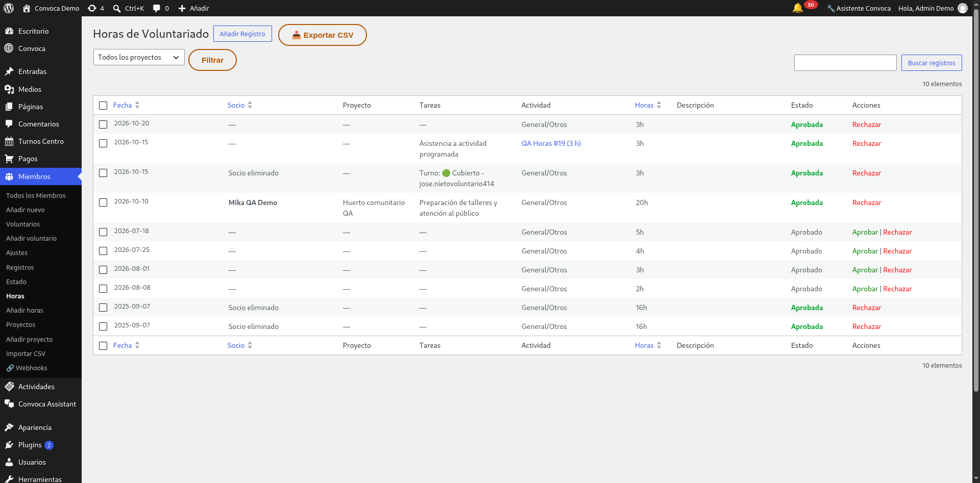Open the Todos los proyectos dropdown

[139, 57]
